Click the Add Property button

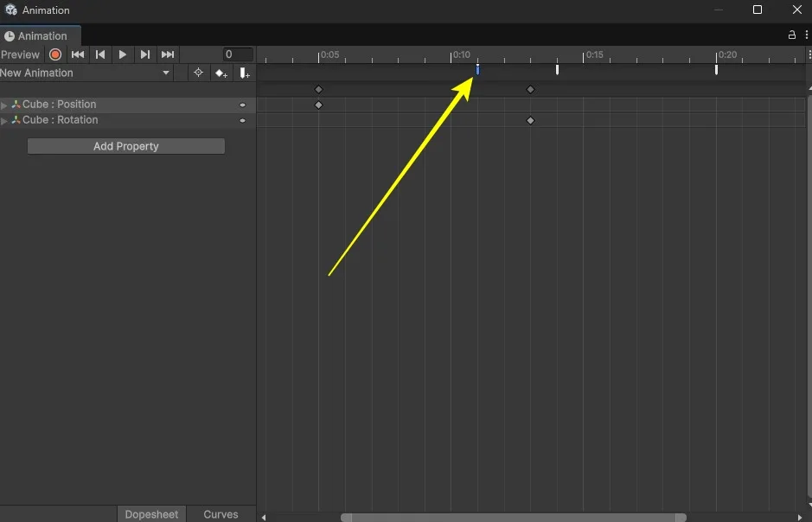126,147
